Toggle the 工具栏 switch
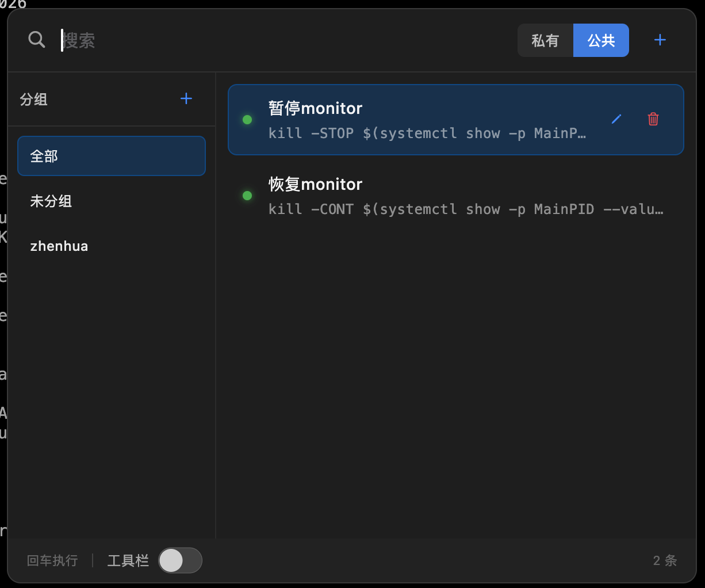Screen dimensions: 705x588 [x=180, y=560]
